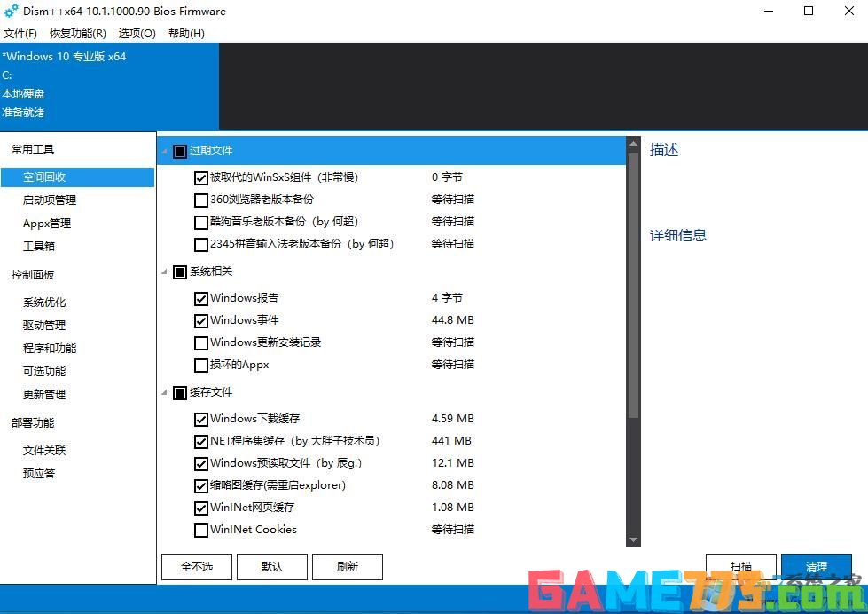This screenshot has height=614, width=868.
Task: Click the Dism++ gear app icon
Action: (11, 11)
